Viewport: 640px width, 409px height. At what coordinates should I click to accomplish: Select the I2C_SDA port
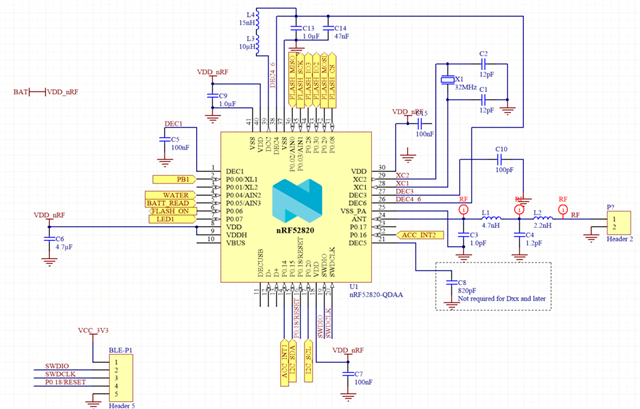point(292,361)
